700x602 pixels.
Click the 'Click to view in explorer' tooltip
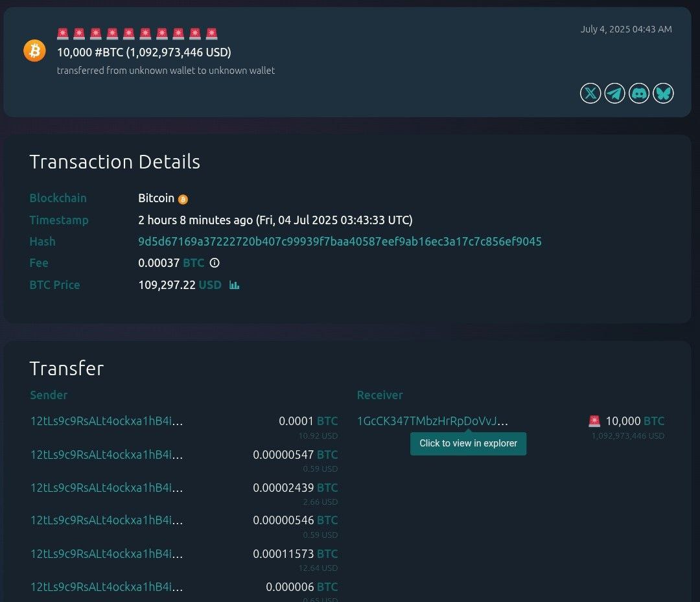pyautogui.click(x=469, y=444)
